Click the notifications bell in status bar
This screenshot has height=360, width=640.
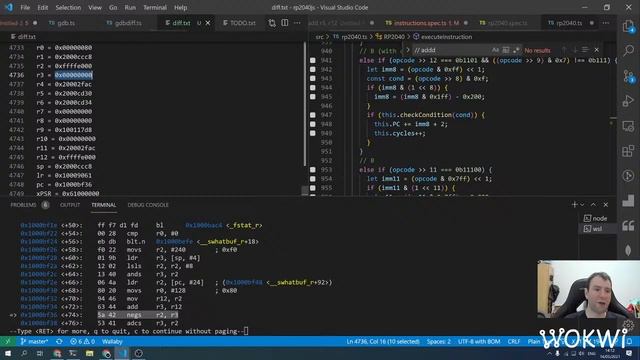point(629,342)
